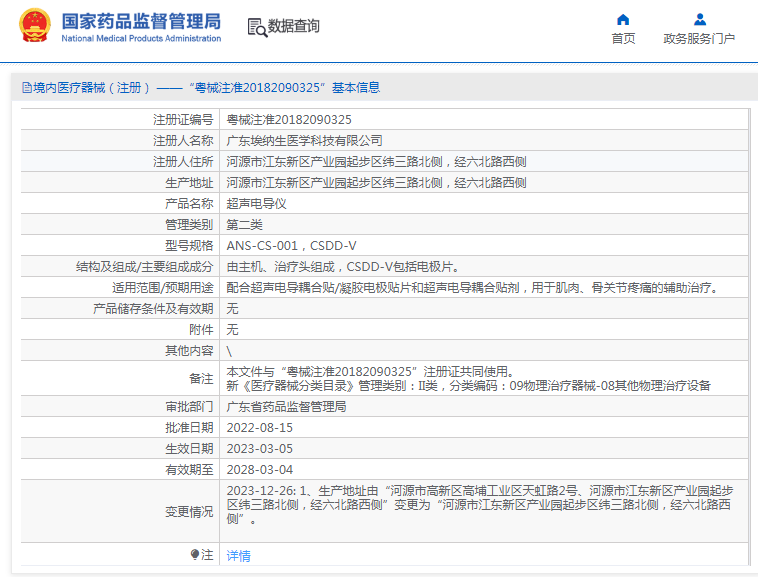Select registration number 粤械注准20182090325 value cell
The width and height of the screenshot is (758, 577).
(289, 119)
